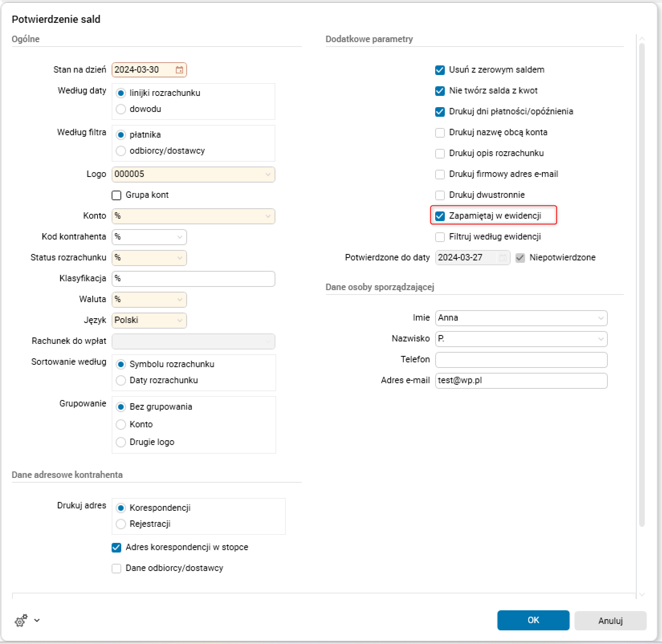Choose odbiorcy/dostawcy filter option

pos(121,151)
